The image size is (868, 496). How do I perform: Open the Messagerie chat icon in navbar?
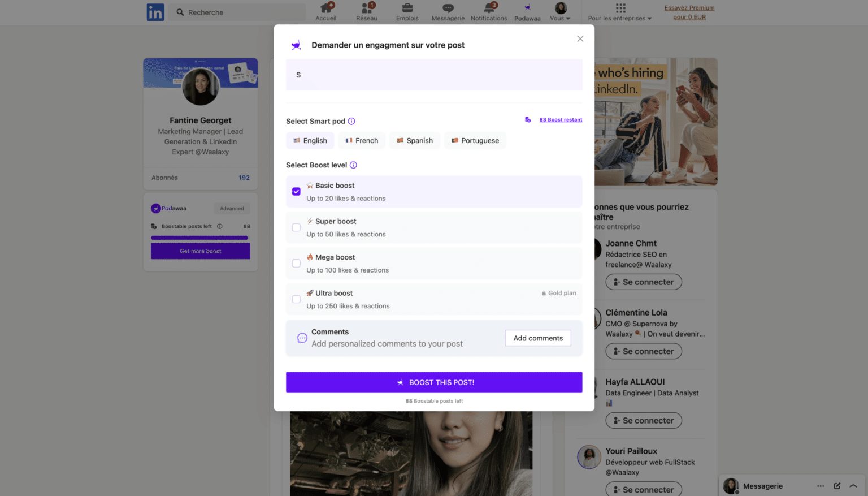tap(448, 8)
